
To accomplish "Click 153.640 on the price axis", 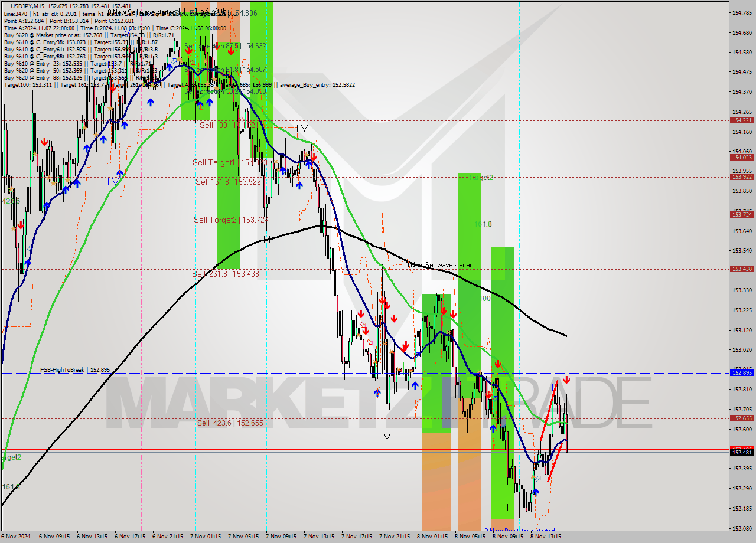I will tap(742, 231).
